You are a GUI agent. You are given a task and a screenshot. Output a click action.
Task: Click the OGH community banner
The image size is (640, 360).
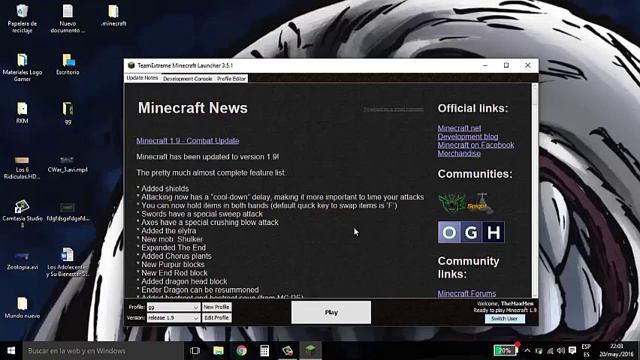pos(471,232)
